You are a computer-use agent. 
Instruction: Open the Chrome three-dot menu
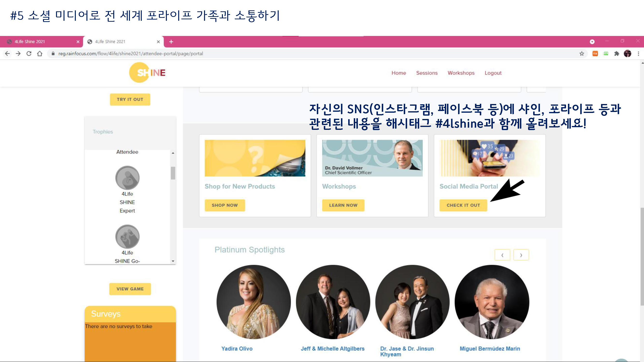pos(638,54)
